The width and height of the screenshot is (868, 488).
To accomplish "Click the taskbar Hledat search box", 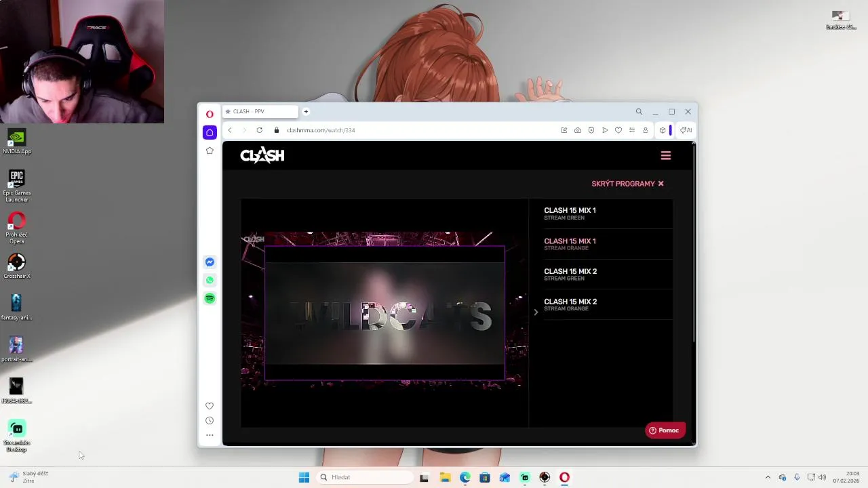I will [365, 477].
